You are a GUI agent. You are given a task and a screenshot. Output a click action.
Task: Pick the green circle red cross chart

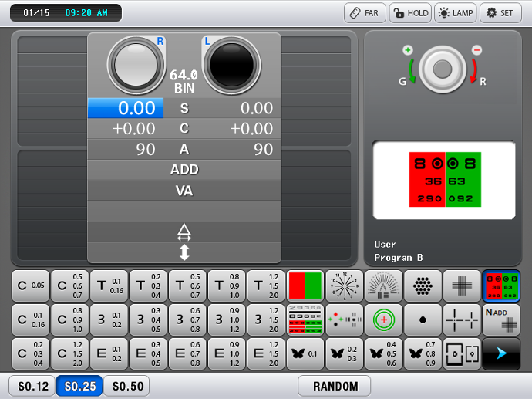click(x=384, y=320)
